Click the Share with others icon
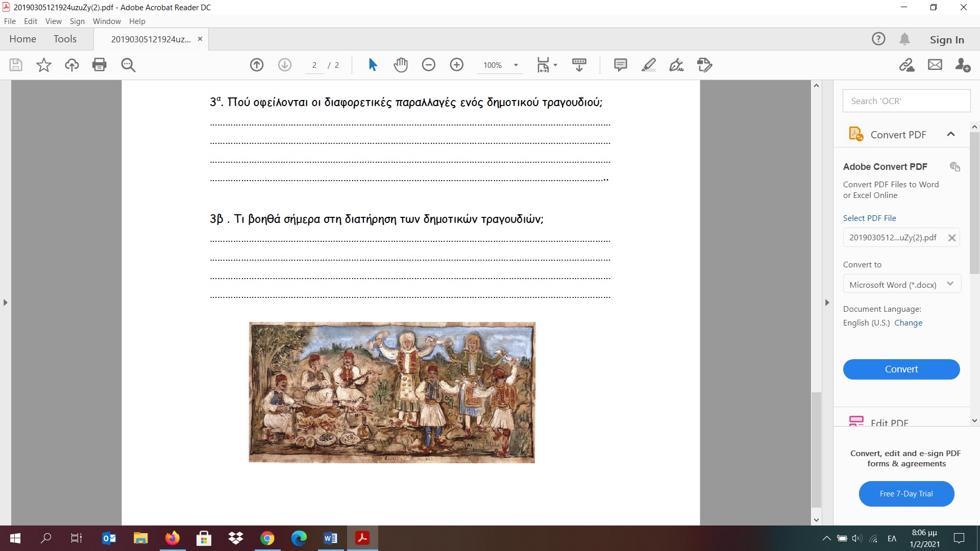The width and height of the screenshot is (980, 551). [963, 65]
